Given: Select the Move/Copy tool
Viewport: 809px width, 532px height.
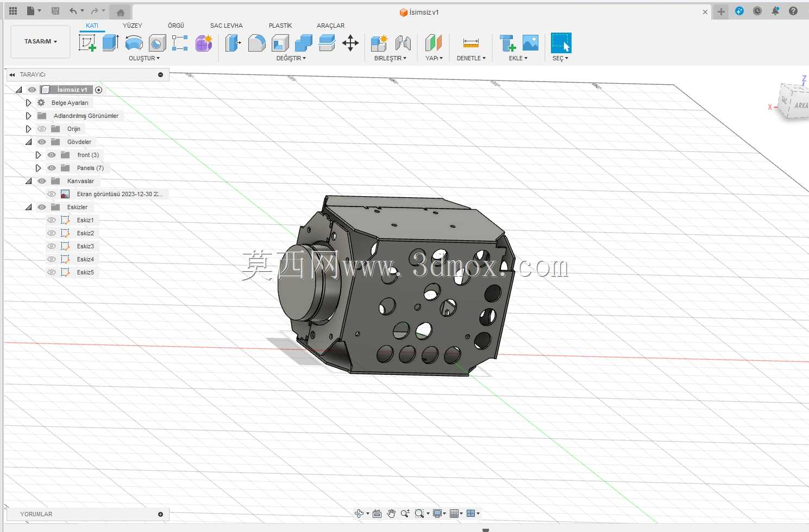Looking at the screenshot, I should [x=350, y=43].
